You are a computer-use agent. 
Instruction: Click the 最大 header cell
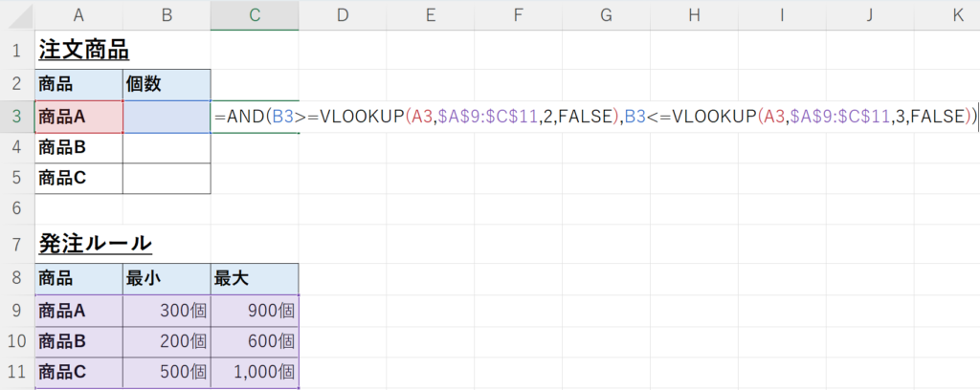(255, 278)
